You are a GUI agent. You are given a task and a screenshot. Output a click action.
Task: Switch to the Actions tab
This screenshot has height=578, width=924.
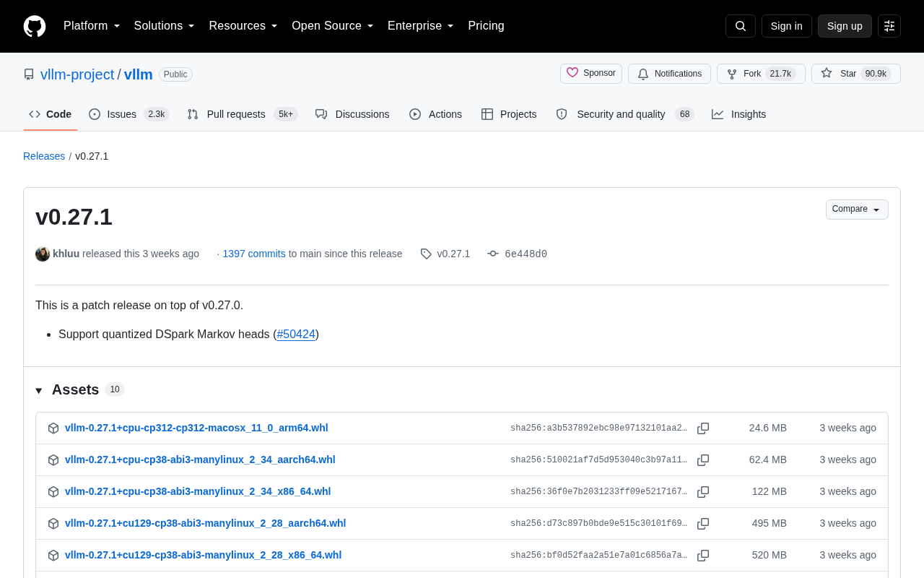[435, 114]
